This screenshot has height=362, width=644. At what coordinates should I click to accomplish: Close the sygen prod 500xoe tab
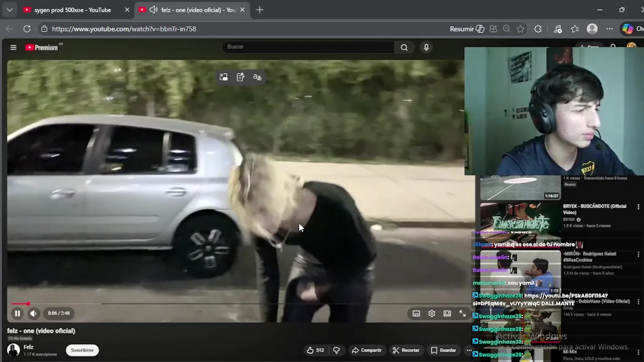point(127,10)
